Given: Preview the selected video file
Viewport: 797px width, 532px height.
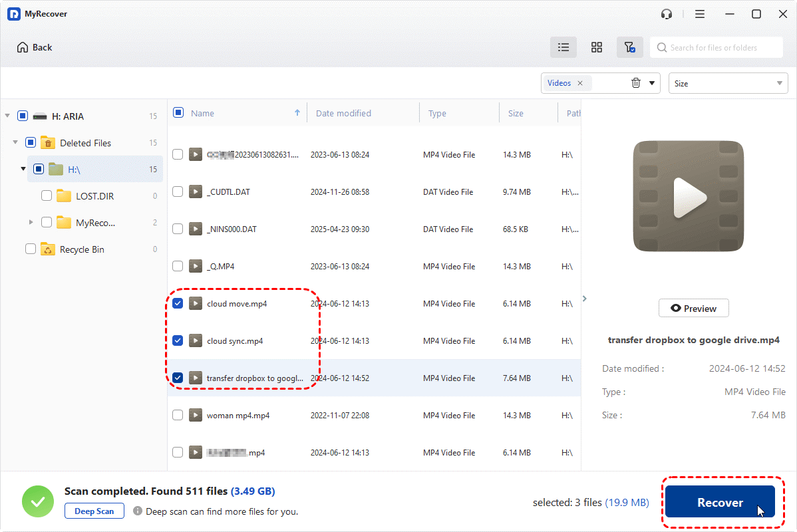Looking at the screenshot, I should click(x=693, y=309).
